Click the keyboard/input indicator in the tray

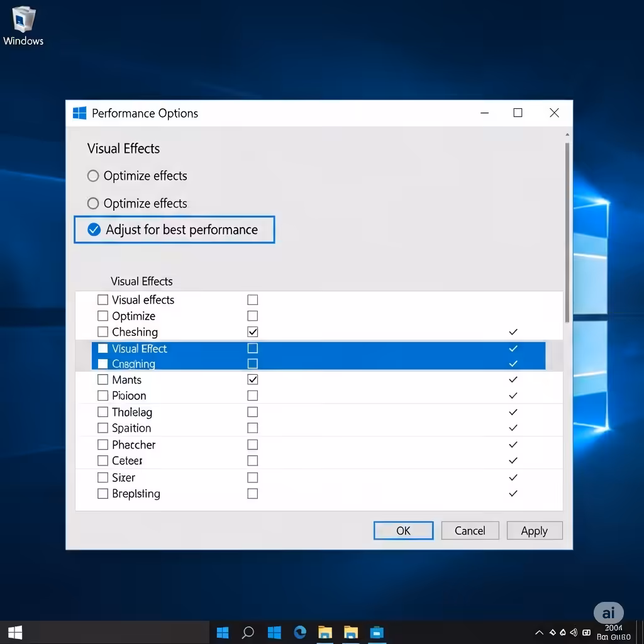pos(587,633)
